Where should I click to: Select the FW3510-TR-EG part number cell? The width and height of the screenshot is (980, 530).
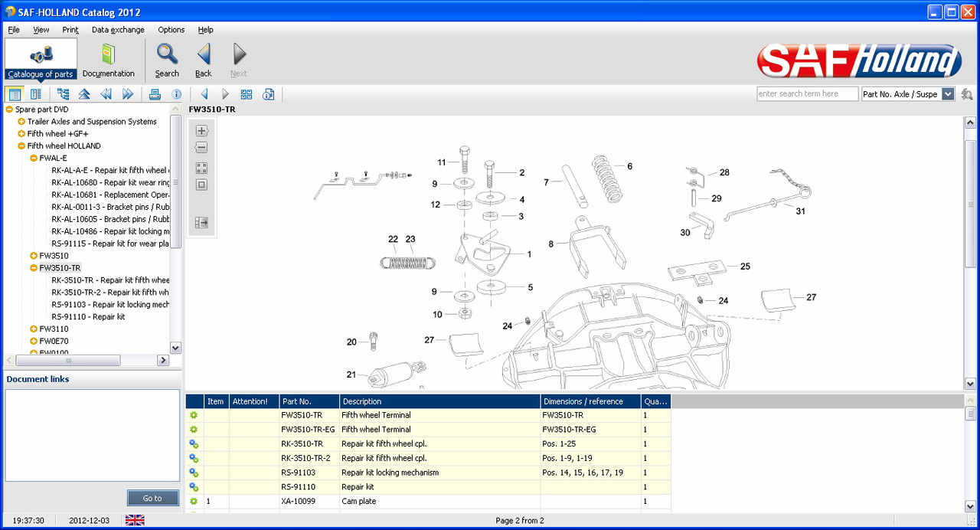point(309,430)
